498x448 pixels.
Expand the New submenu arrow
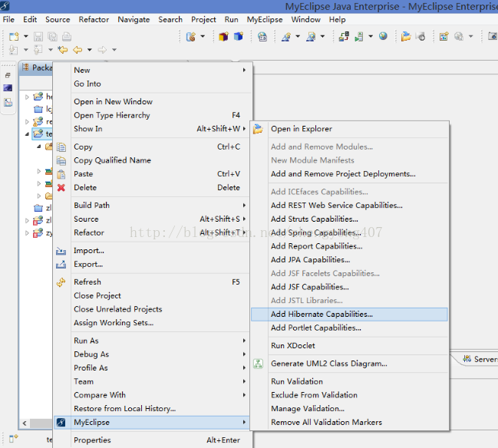244,70
